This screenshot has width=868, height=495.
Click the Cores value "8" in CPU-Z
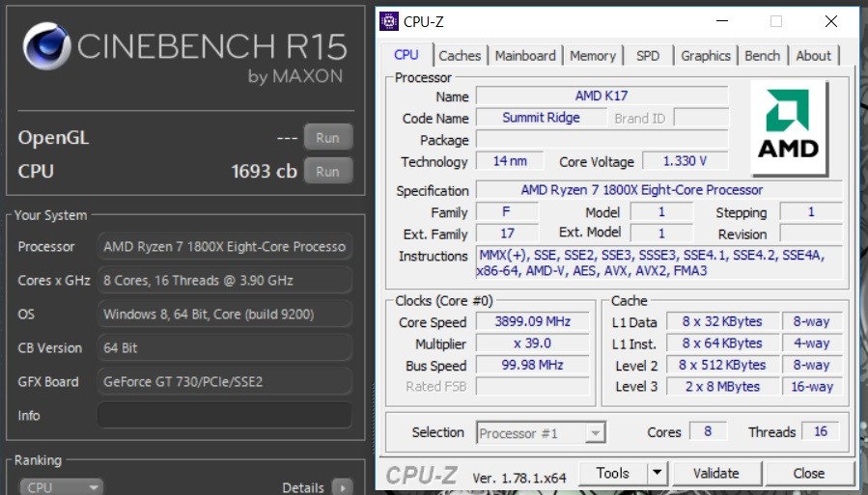tap(708, 431)
